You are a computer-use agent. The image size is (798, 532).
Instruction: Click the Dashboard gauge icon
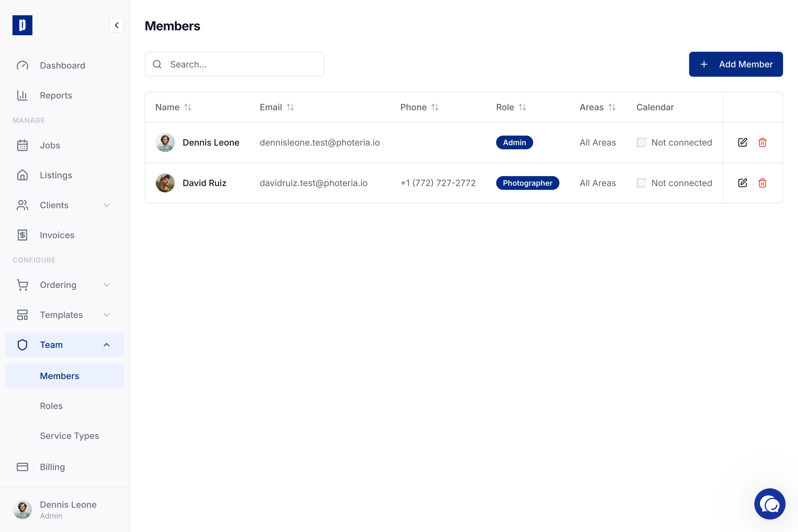[x=22, y=65]
